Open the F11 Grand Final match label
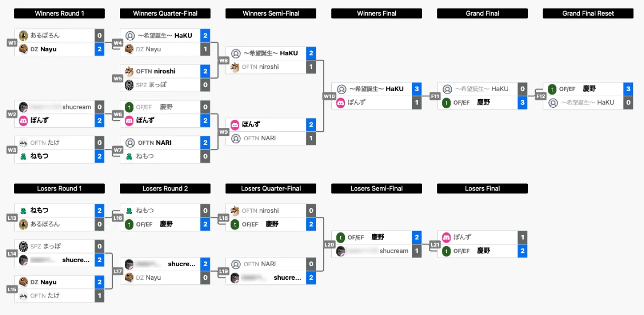This screenshot has height=315, width=644. point(435,96)
